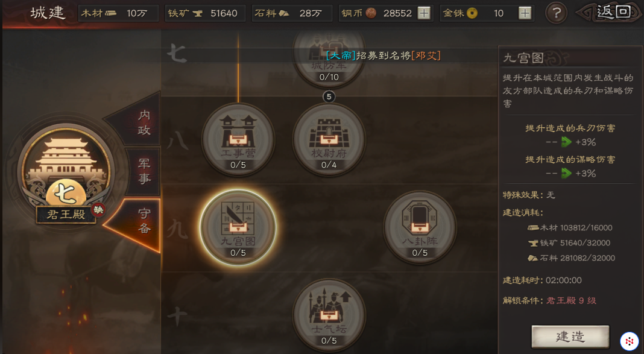Click the 建造 build button
Screen dimensions: 644x354
click(x=570, y=337)
